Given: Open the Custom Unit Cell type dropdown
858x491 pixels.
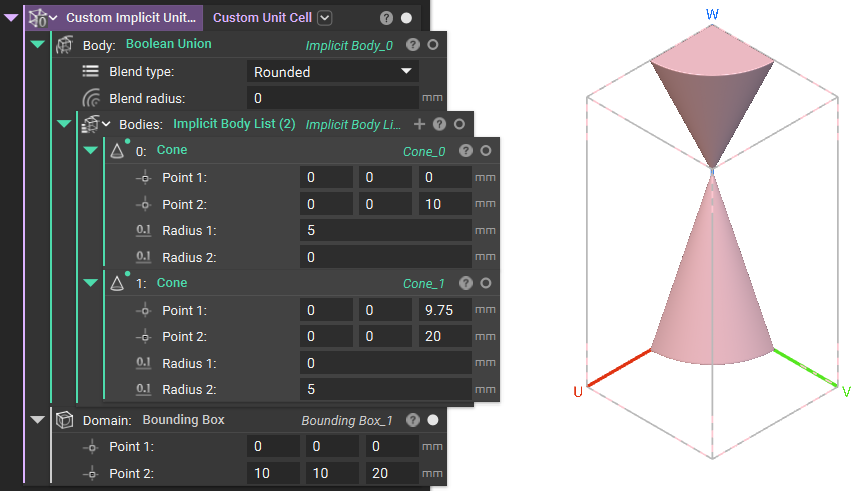Looking at the screenshot, I should 325,18.
